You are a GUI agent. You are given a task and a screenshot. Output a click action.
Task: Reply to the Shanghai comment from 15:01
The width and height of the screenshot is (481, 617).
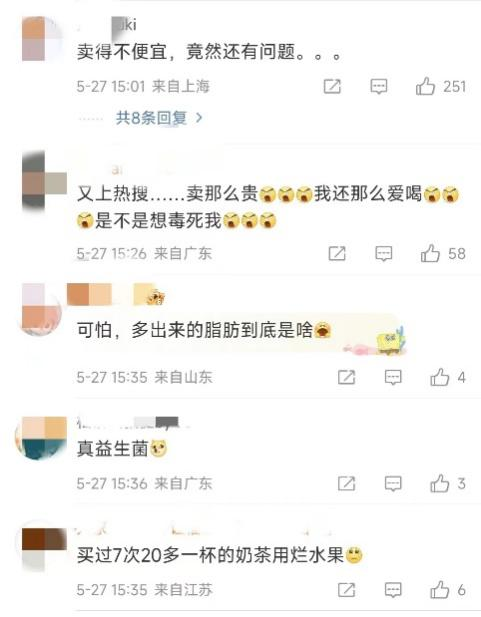pyautogui.click(x=379, y=86)
